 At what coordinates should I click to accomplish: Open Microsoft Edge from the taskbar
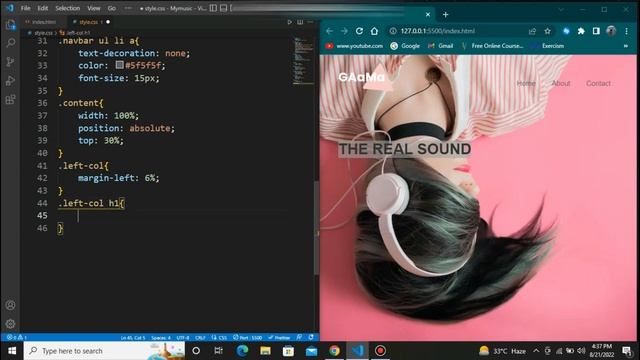coord(242,351)
